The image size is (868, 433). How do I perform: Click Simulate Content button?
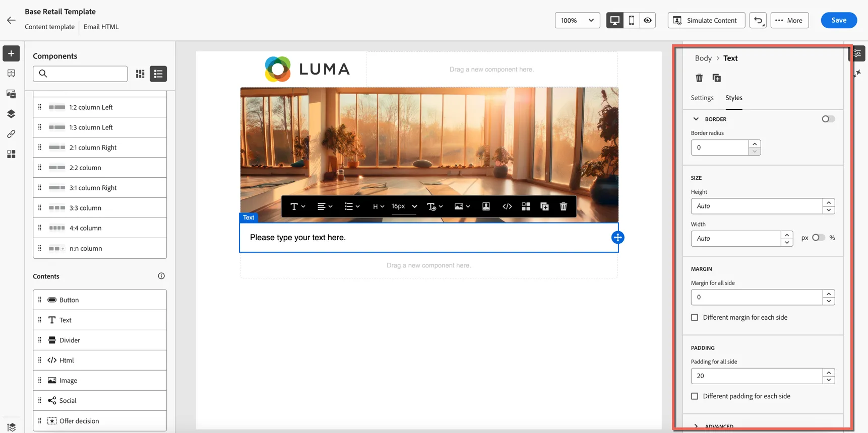(706, 20)
